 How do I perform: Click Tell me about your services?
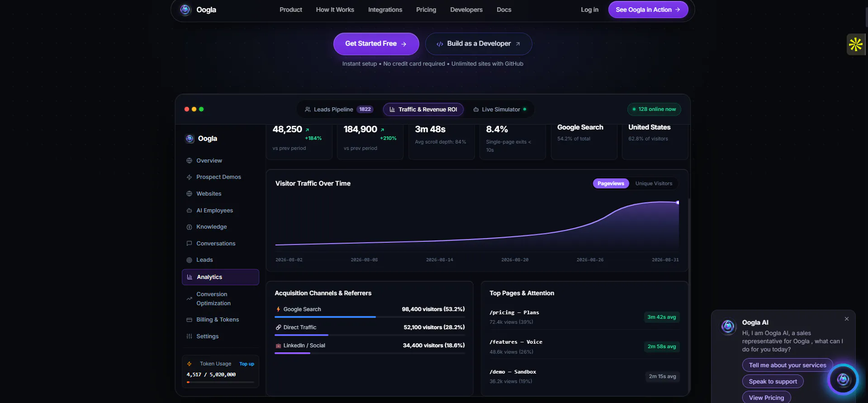[787, 365]
